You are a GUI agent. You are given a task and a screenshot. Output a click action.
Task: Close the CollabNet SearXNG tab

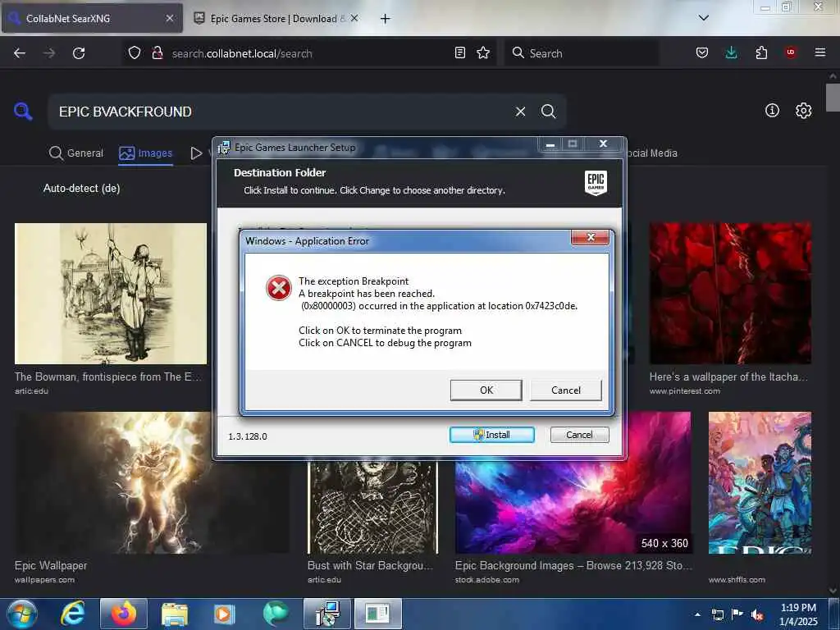tap(169, 18)
